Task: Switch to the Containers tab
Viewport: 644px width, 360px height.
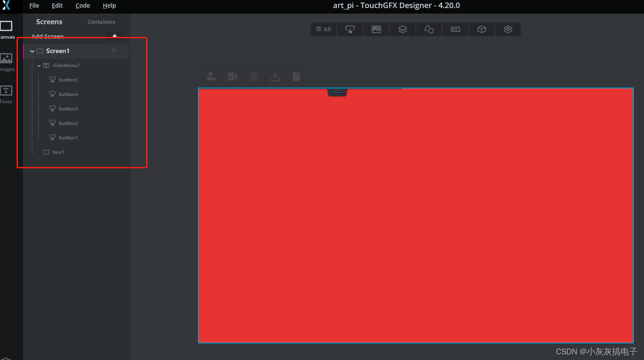Action: [101, 22]
